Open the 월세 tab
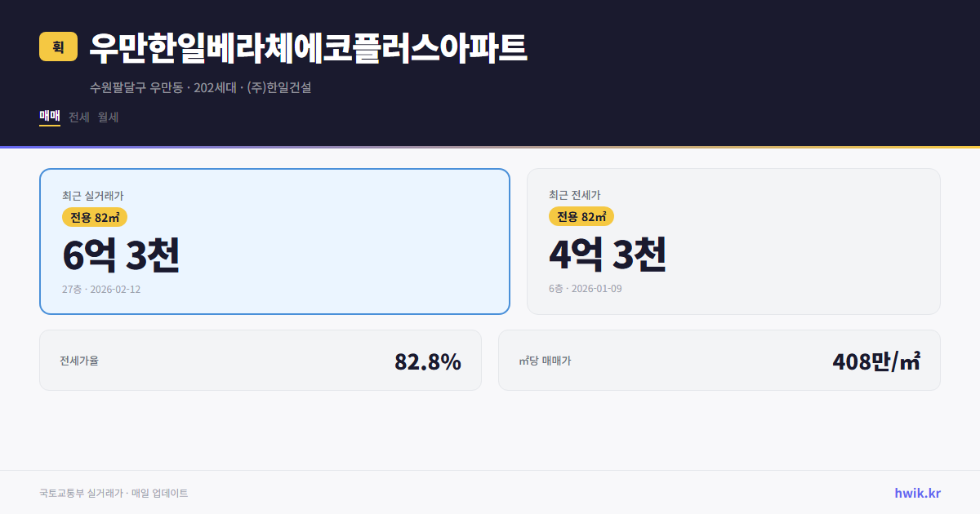This screenshot has width=980, height=514. pyautogui.click(x=107, y=117)
